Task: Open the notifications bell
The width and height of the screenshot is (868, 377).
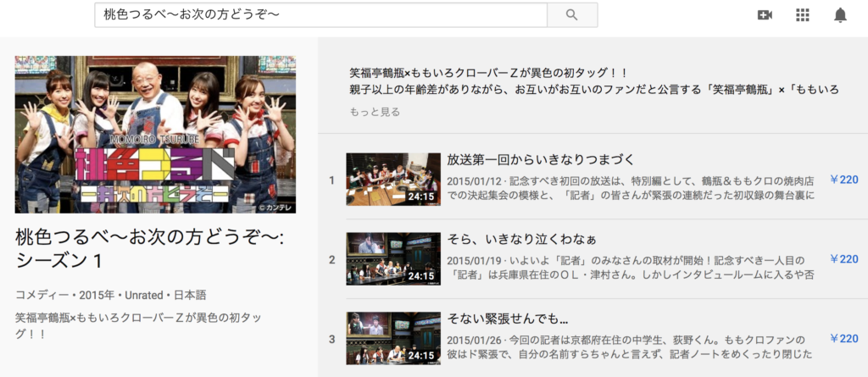Action: pyautogui.click(x=840, y=15)
